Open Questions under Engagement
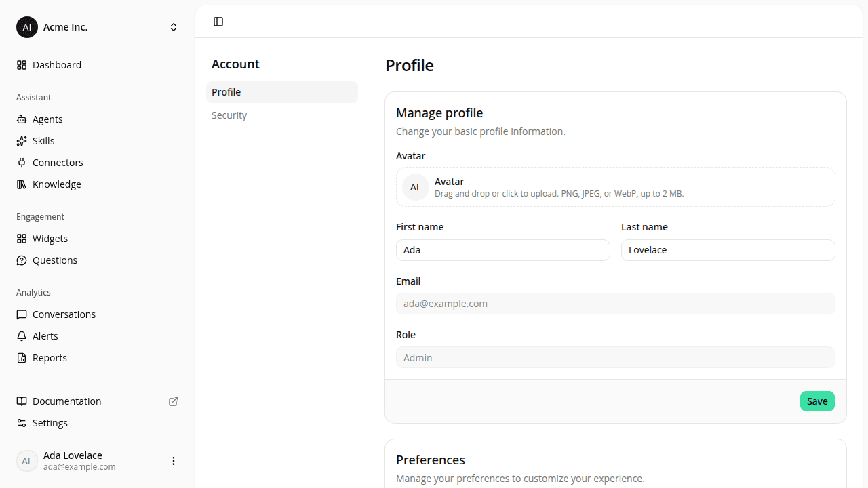Viewport: 868px width, 488px height. pyautogui.click(x=98, y=260)
